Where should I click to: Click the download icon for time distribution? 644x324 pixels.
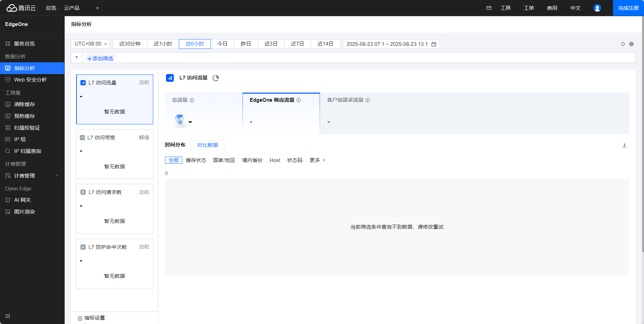pos(624,145)
